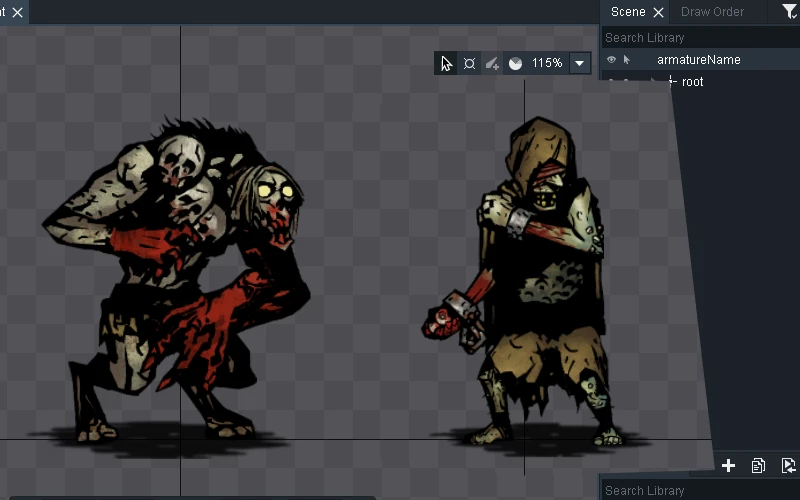This screenshot has width=800, height=500.
Task: Click the pie-shaped view tool icon
Action: click(x=515, y=63)
